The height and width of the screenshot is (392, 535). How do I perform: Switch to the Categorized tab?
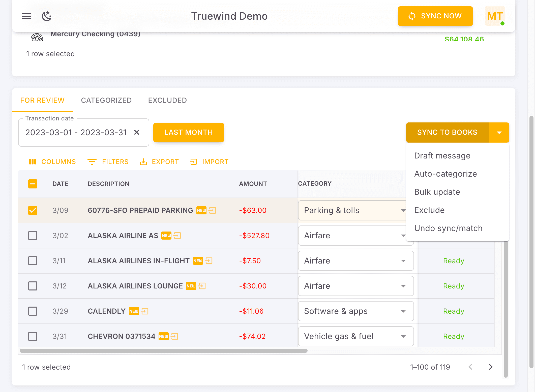pyautogui.click(x=106, y=100)
